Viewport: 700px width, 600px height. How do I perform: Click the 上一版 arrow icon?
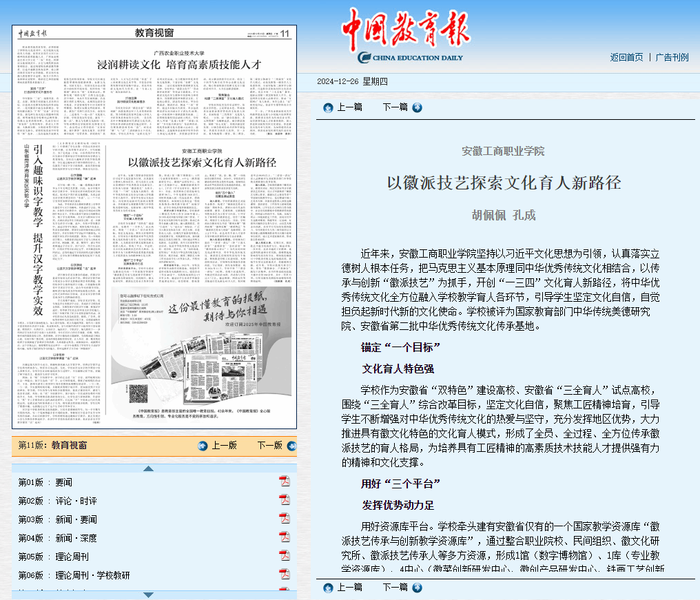[x=203, y=446]
